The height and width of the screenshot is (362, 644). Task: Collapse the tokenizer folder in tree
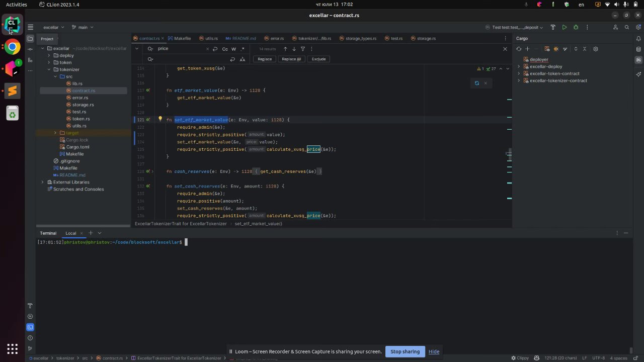click(x=49, y=69)
